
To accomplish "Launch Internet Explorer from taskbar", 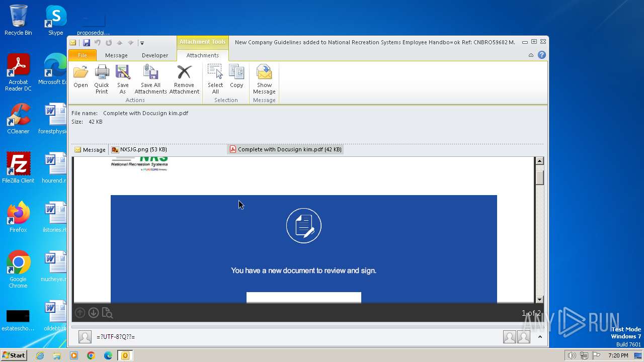I will click(40, 355).
